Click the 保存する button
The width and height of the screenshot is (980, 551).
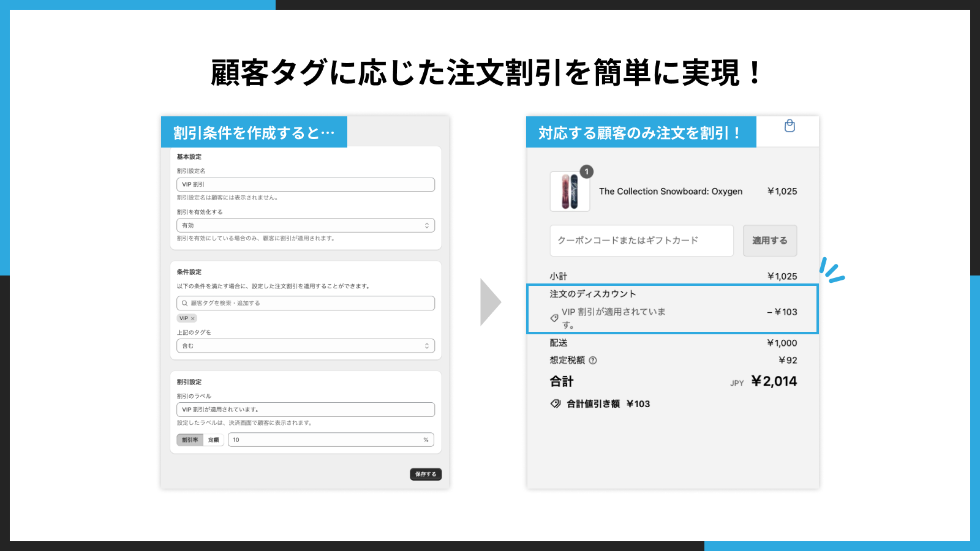tap(425, 474)
